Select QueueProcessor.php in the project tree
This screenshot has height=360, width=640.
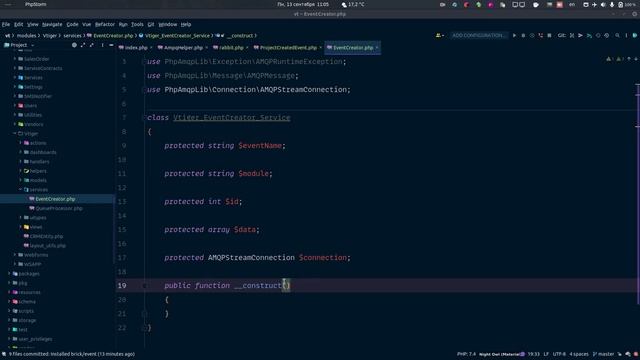tap(59, 209)
